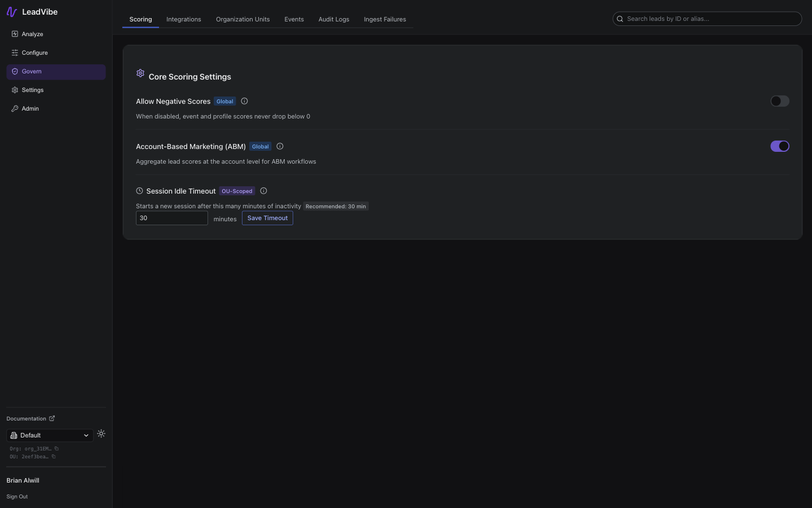The width and height of the screenshot is (812, 508).
Task: Copy the Org ID using copy icon
Action: [56, 449]
